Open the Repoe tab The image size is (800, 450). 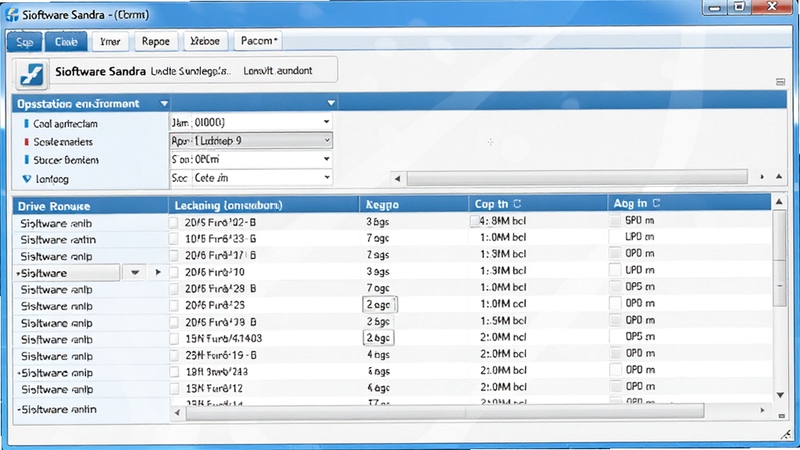[156, 41]
